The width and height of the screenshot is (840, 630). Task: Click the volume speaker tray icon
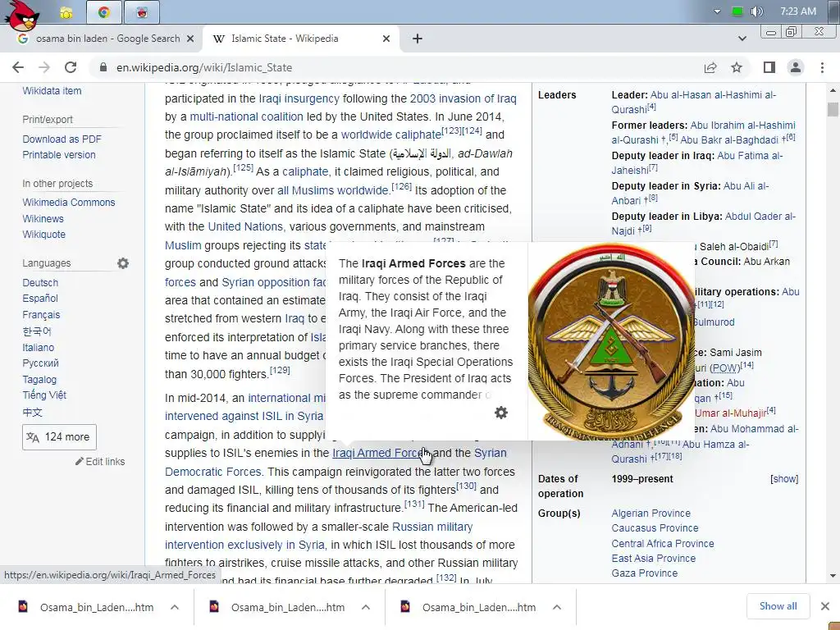756,11
